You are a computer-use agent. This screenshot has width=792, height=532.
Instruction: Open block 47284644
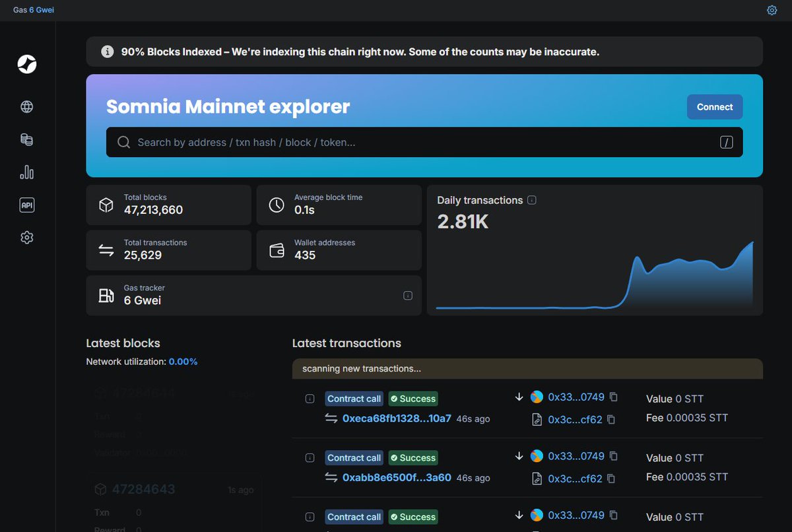click(x=143, y=393)
